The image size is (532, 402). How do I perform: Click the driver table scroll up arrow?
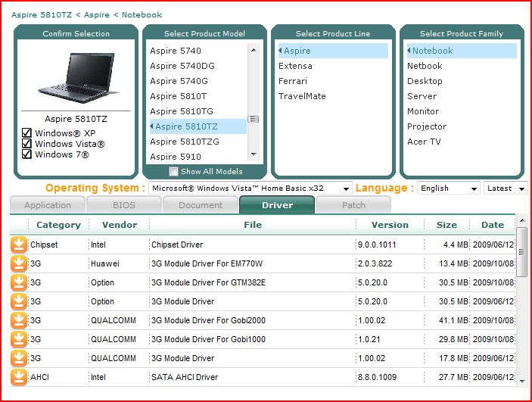(x=522, y=221)
